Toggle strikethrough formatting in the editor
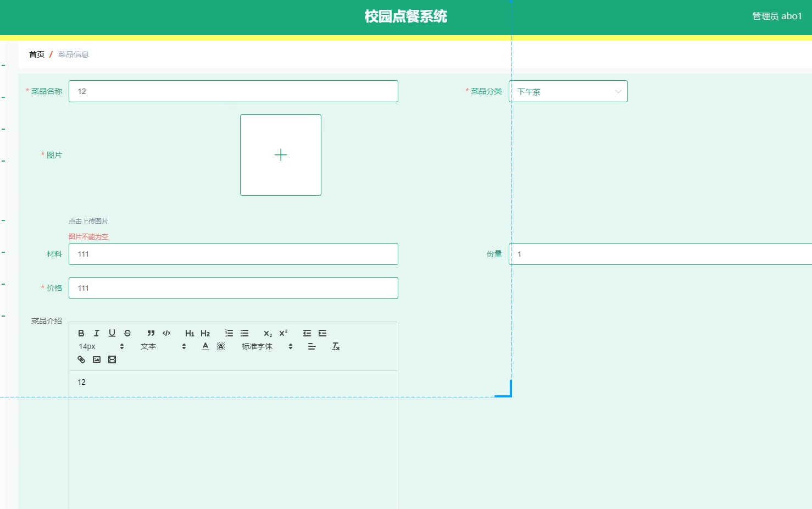The height and width of the screenshot is (509, 812). point(127,333)
